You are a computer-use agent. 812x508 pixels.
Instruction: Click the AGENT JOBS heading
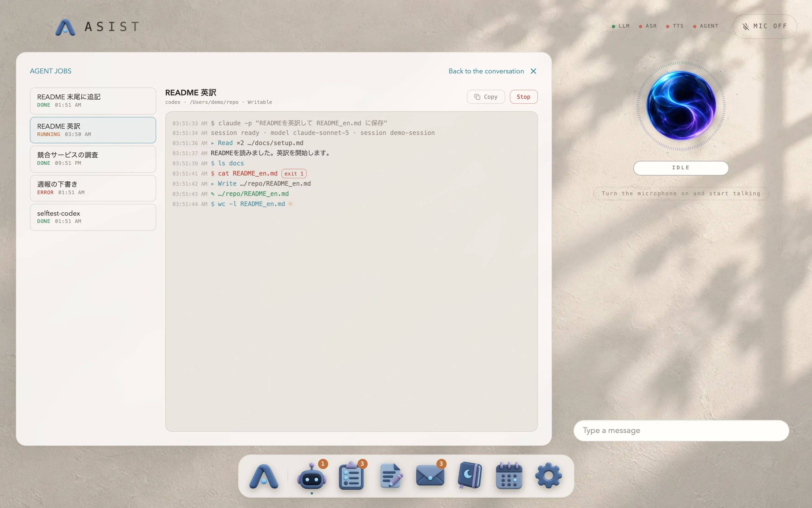[51, 71]
